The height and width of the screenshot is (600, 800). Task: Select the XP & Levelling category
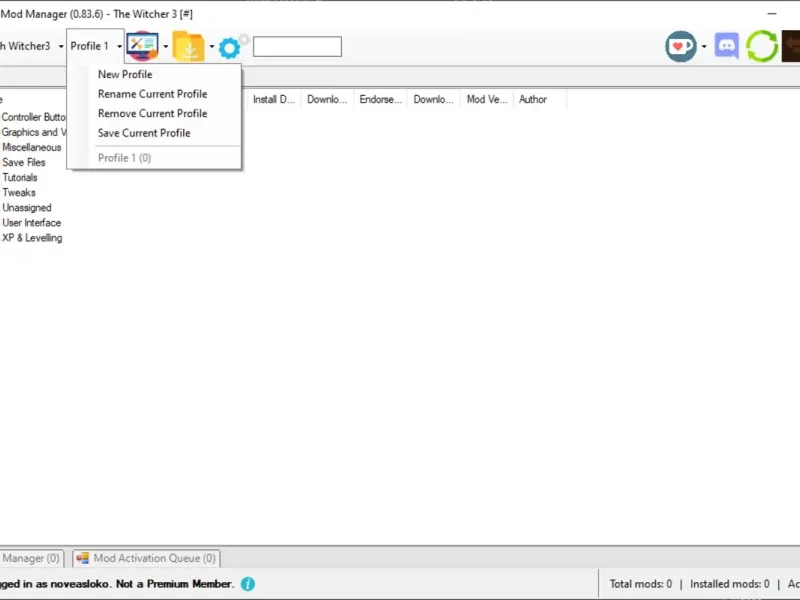[32, 238]
